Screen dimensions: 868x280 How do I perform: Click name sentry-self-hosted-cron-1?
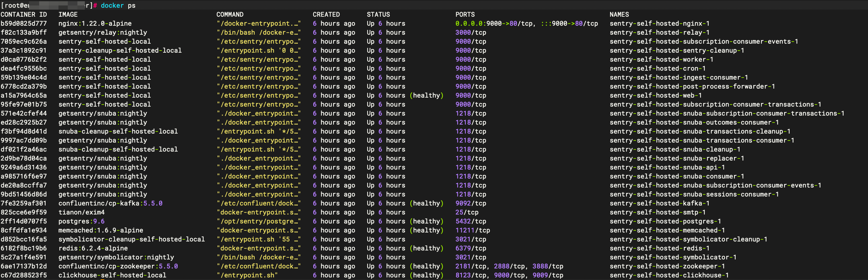click(657, 68)
